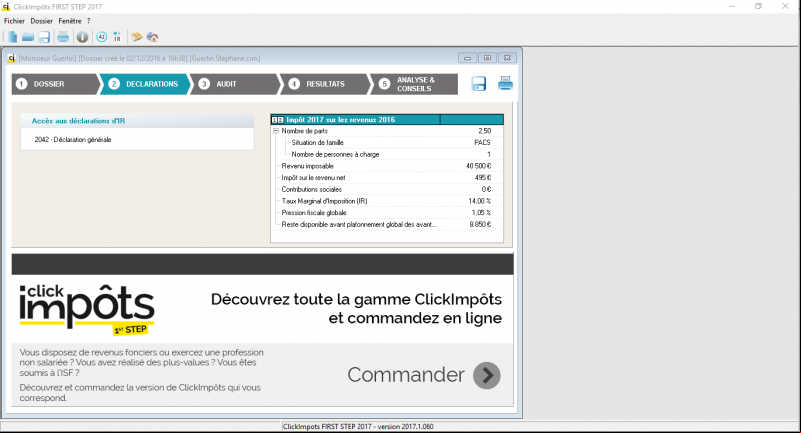Click the large blue printer icon in dossier window

pyautogui.click(x=505, y=83)
